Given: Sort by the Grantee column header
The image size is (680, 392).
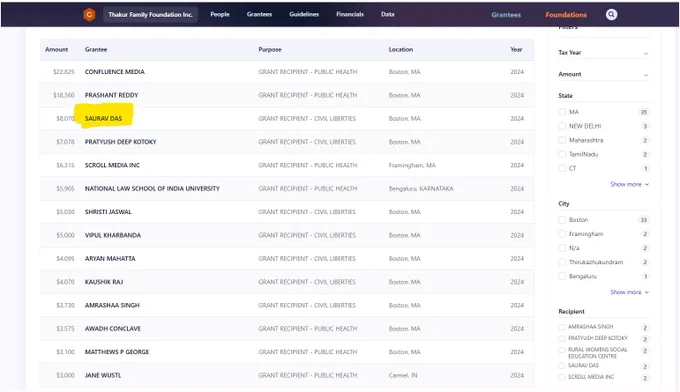Looking at the screenshot, I should tap(96, 49).
